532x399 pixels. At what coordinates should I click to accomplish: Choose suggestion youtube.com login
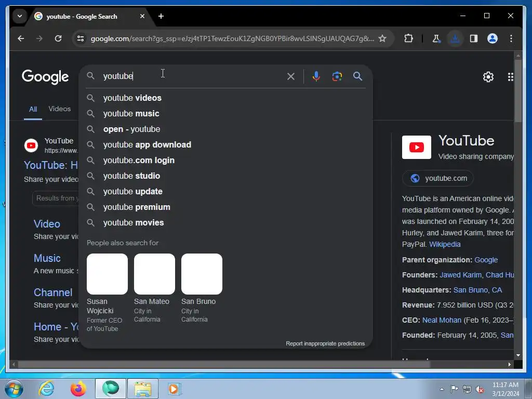coord(225,161)
